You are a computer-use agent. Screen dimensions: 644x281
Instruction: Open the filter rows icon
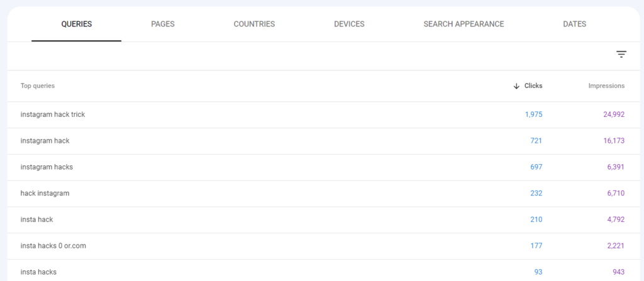[x=621, y=54]
